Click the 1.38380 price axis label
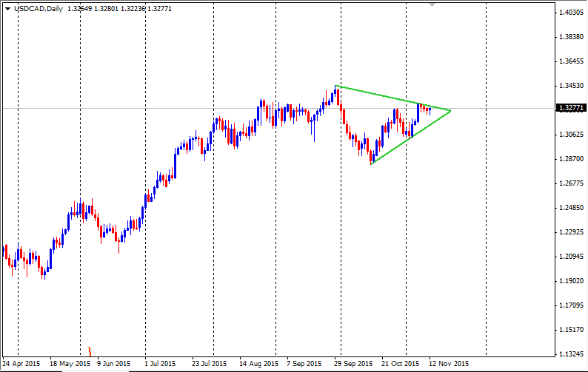This screenshot has height=372, width=588. pyautogui.click(x=571, y=37)
